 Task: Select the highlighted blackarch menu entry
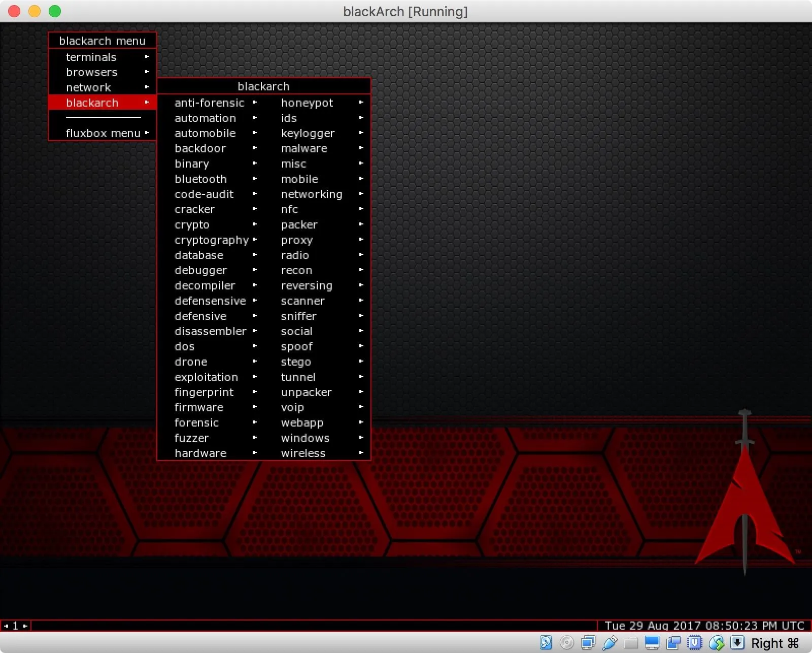click(103, 103)
